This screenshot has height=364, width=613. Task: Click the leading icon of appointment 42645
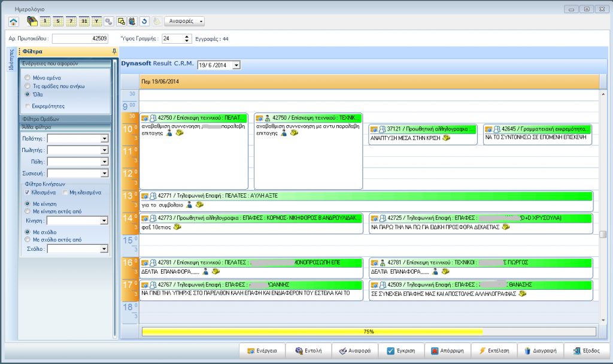pyautogui.click(x=488, y=129)
